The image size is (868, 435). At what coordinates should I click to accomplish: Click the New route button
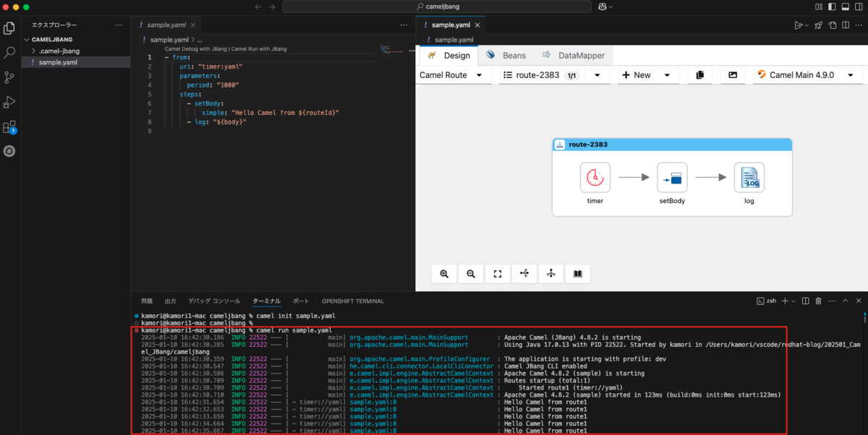point(635,75)
